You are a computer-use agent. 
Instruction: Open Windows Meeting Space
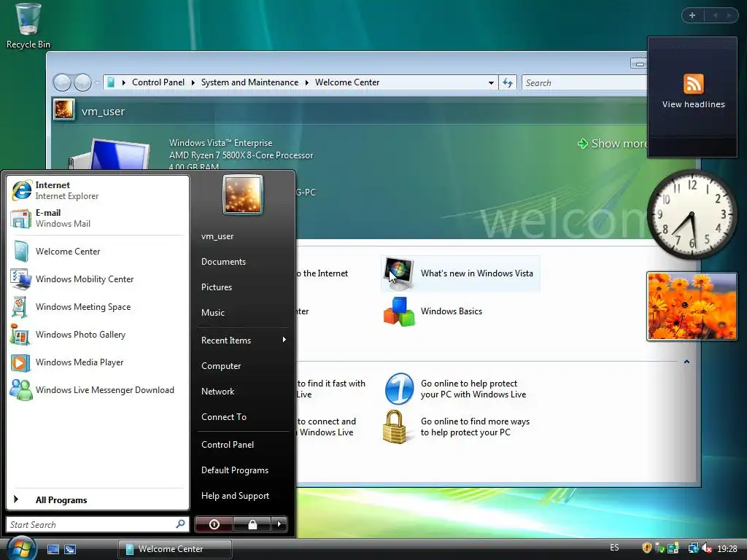98,307
